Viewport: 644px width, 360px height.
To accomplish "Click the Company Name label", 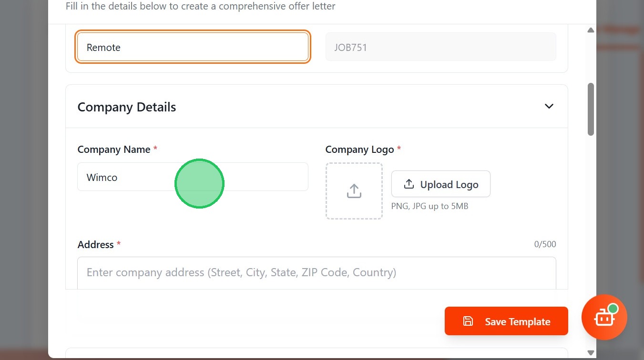I will (x=114, y=150).
